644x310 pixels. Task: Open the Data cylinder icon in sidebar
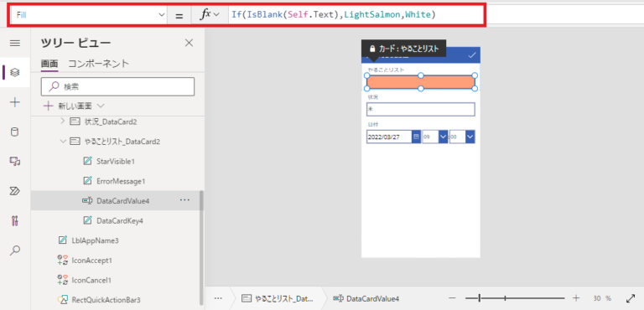[x=15, y=132]
